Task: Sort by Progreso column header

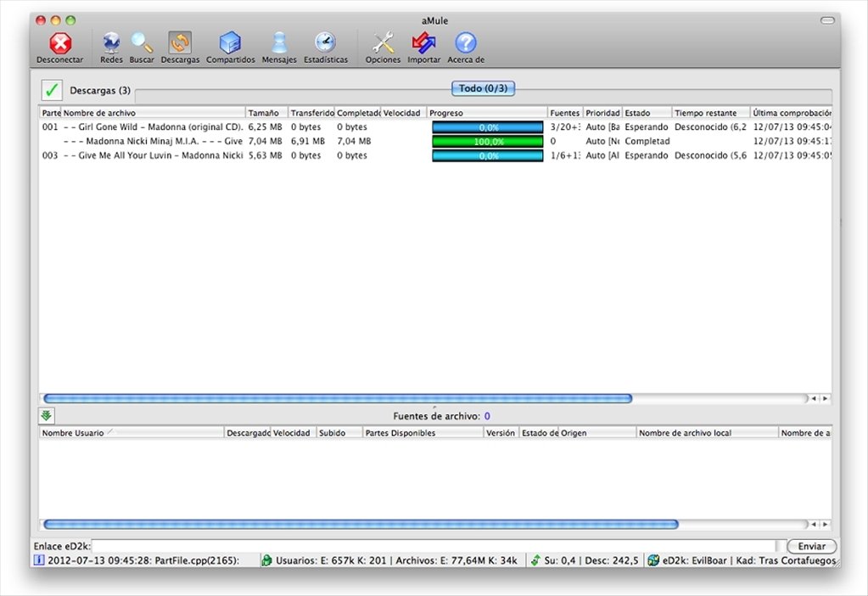Action: click(x=487, y=112)
